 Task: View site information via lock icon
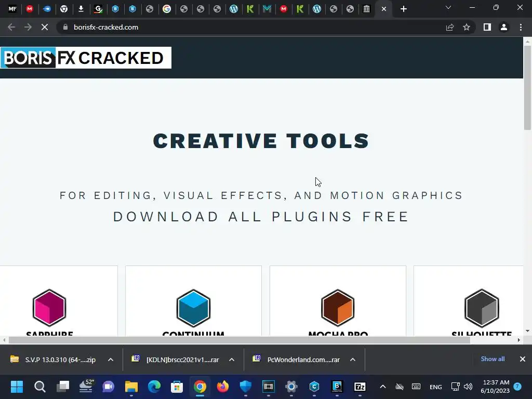(x=65, y=27)
